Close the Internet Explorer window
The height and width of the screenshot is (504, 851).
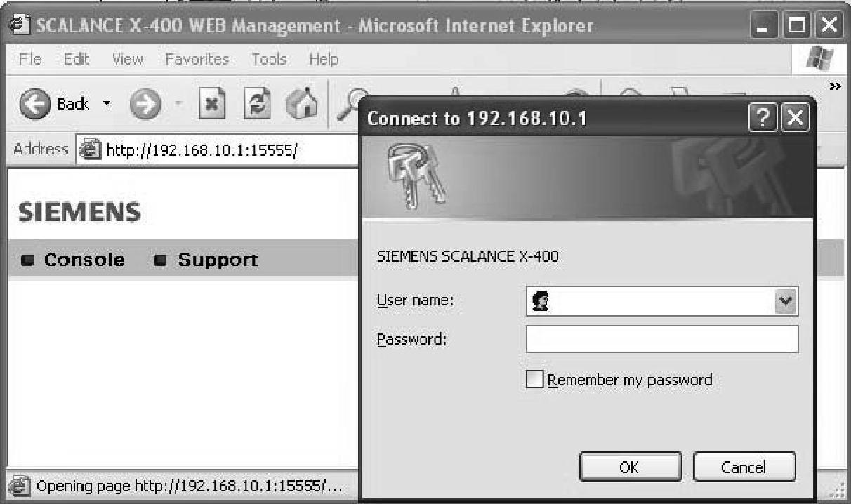pyautogui.click(x=829, y=27)
